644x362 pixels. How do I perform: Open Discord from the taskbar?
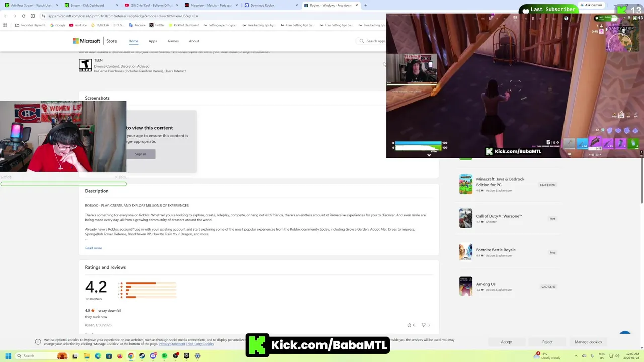pos(153,356)
